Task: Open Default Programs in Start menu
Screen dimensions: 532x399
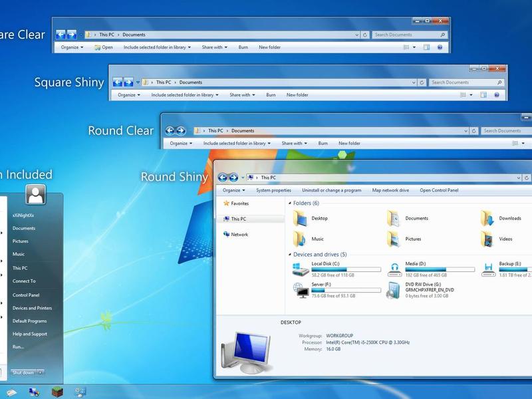Action: [x=29, y=321]
